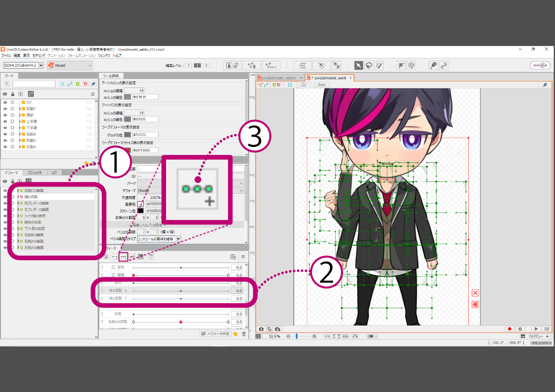The image size is (555, 392).
Task: Click the 乗算色 white color swatch
Action: coord(140,204)
